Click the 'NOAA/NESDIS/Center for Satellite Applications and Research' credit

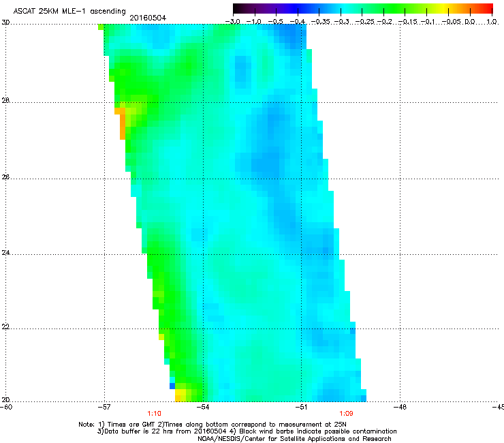(x=294, y=439)
